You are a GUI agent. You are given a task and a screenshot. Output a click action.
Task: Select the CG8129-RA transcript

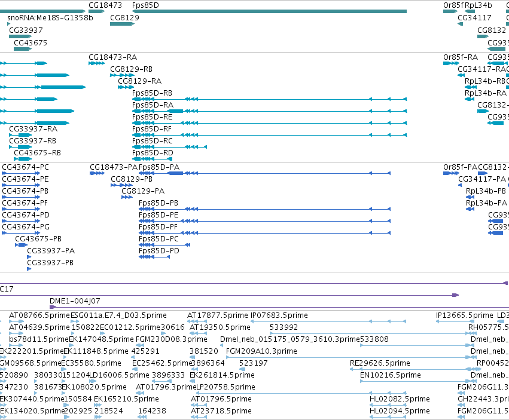point(126,87)
